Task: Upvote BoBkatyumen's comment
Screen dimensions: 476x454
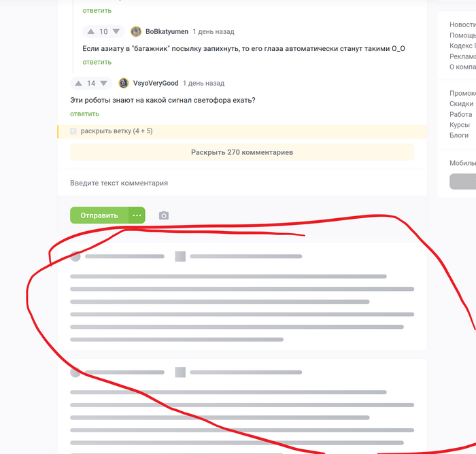Action: (x=90, y=31)
